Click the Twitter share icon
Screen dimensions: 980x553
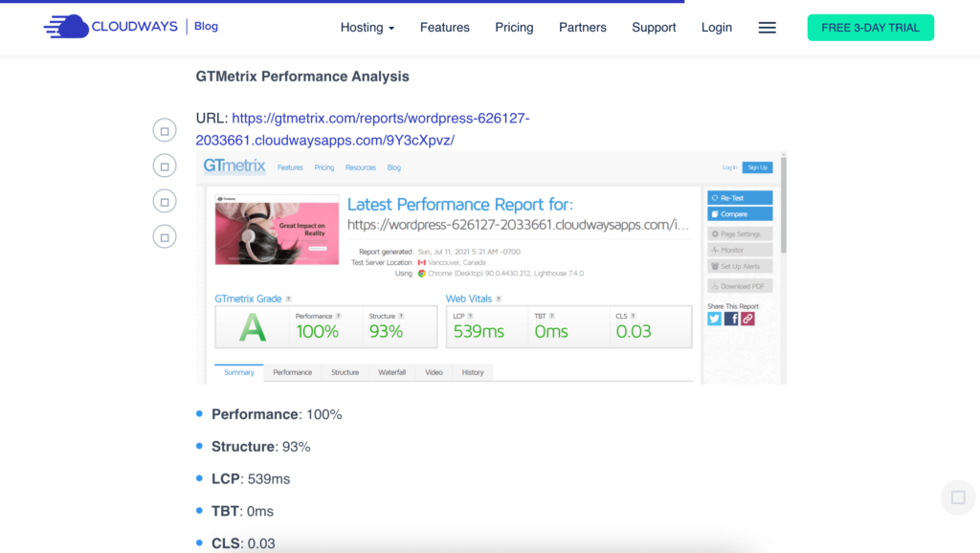(714, 318)
